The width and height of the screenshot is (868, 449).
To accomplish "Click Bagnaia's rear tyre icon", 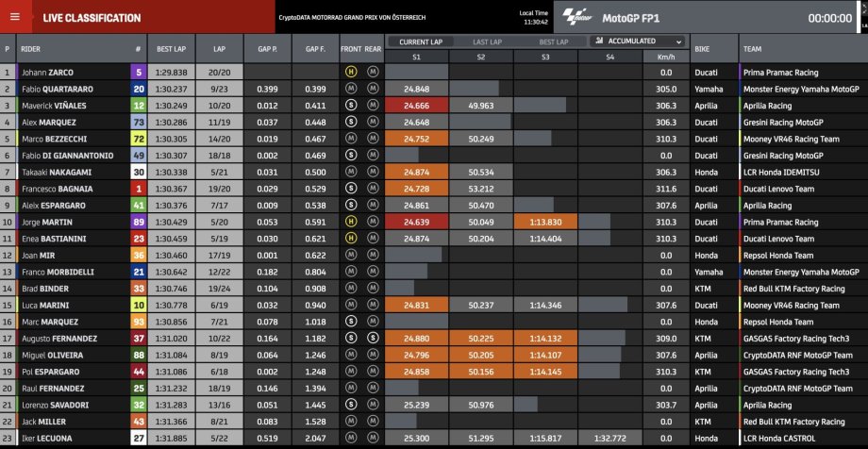I will (373, 189).
